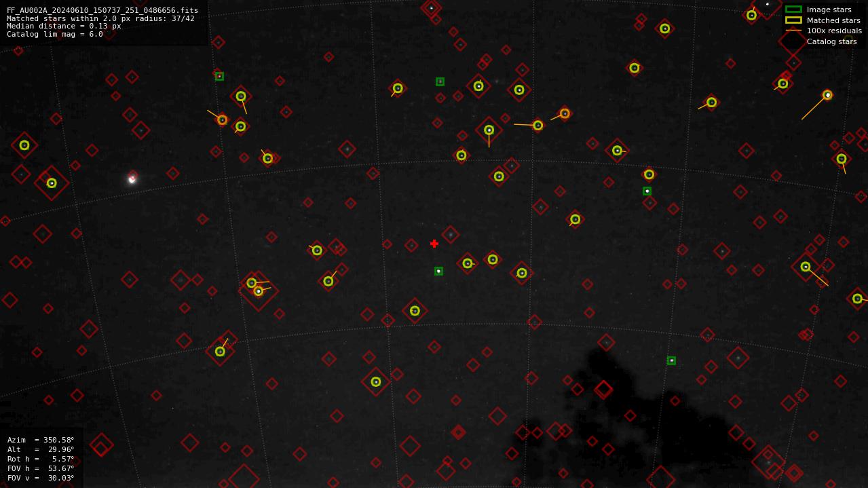Click the green image-star box beside the dark cloud
Screen dimensions: 868x488
click(x=671, y=360)
